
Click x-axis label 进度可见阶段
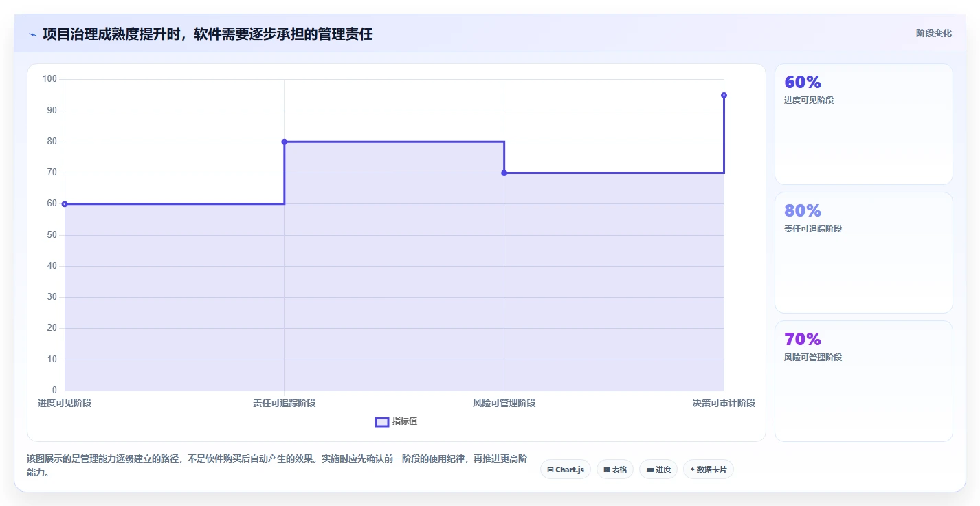65,403
